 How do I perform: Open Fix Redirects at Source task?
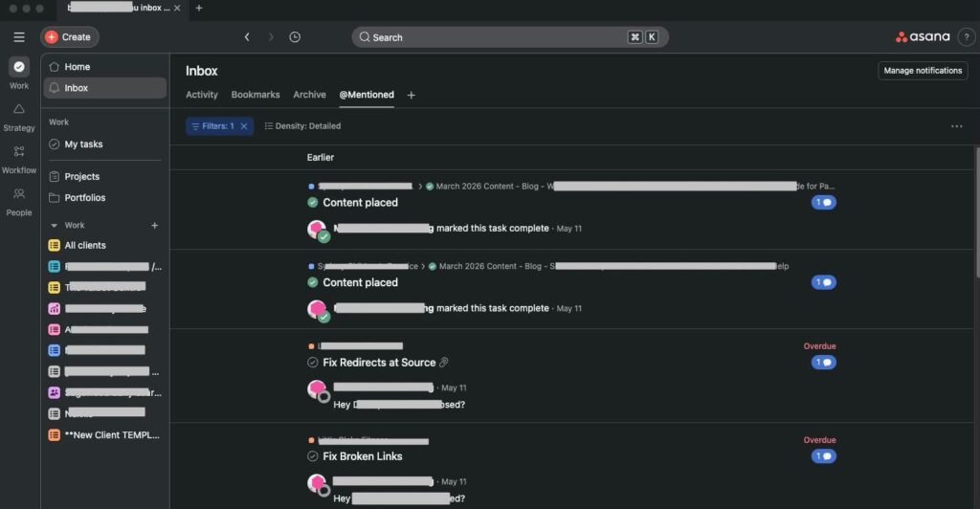point(379,363)
